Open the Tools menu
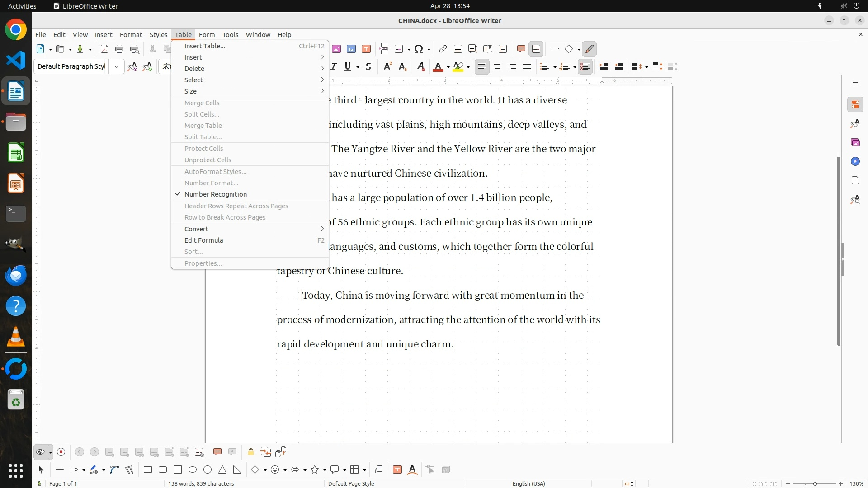The height and width of the screenshot is (488, 868). tap(230, 35)
